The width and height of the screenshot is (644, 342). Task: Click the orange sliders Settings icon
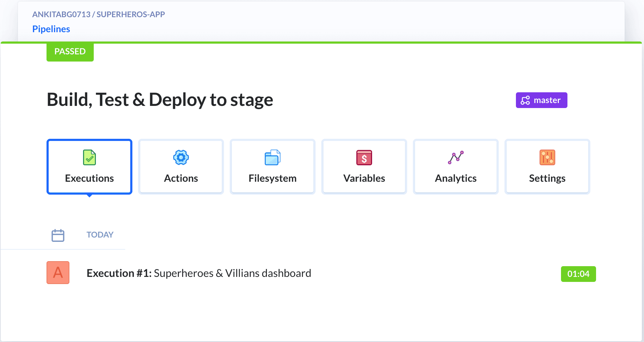click(547, 157)
